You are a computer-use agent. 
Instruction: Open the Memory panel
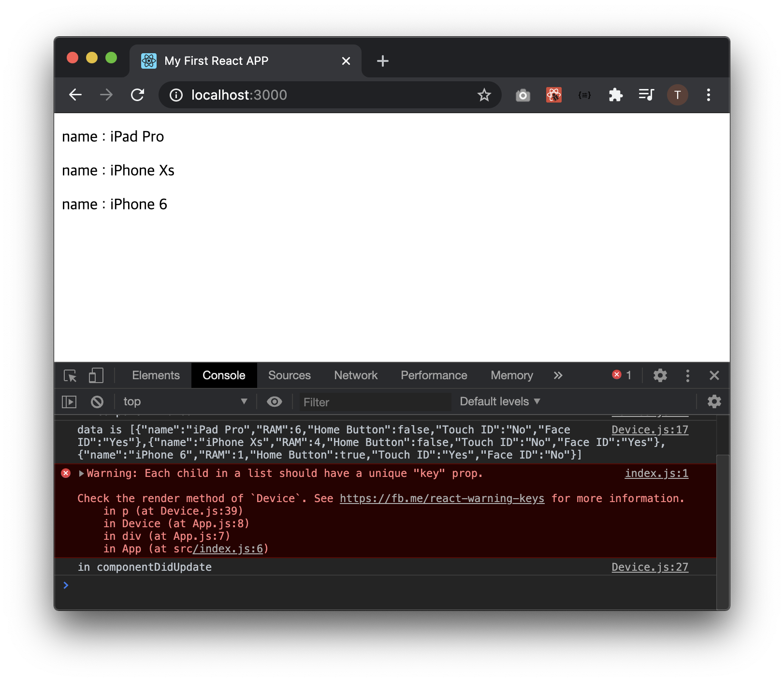point(512,375)
